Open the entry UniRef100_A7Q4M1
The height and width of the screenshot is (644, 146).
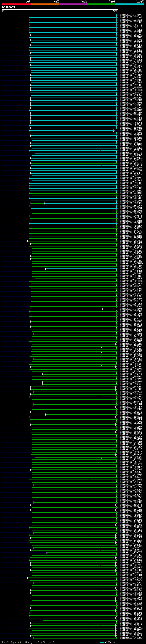click(131, 289)
